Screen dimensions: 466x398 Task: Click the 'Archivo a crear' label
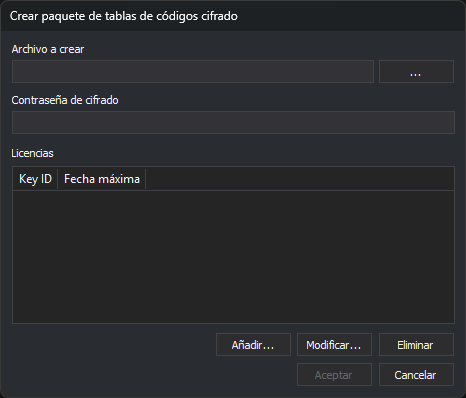coord(48,49)
